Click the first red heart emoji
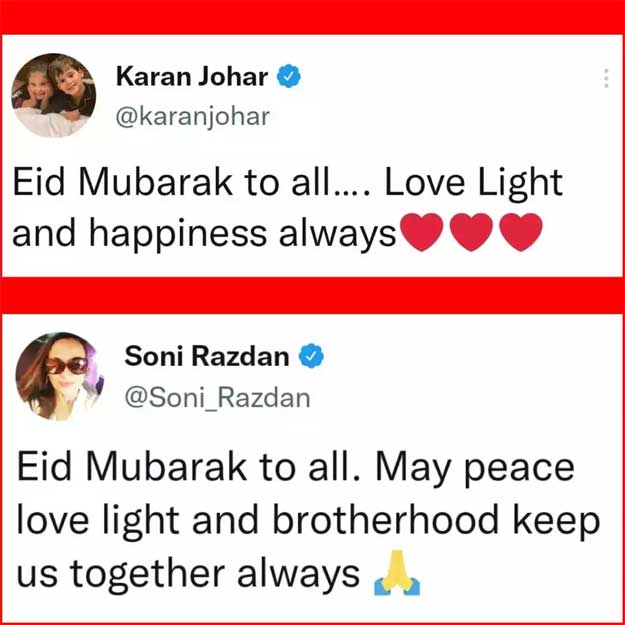 [423, 232]
